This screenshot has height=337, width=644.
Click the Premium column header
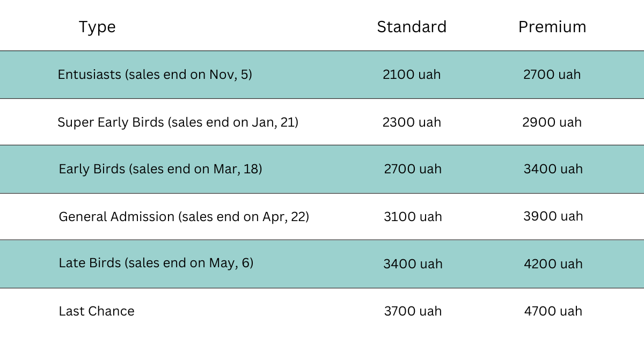click(x=552, y=27)
